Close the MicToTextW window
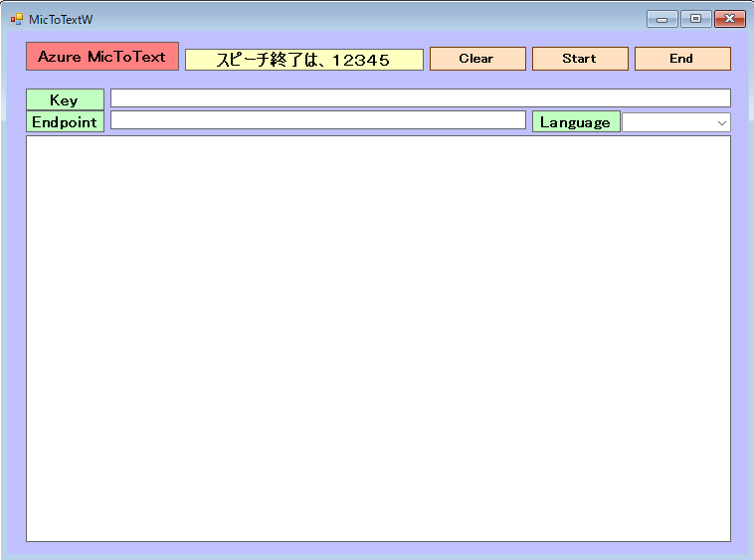754x560 pixels. tap(729, 19)
